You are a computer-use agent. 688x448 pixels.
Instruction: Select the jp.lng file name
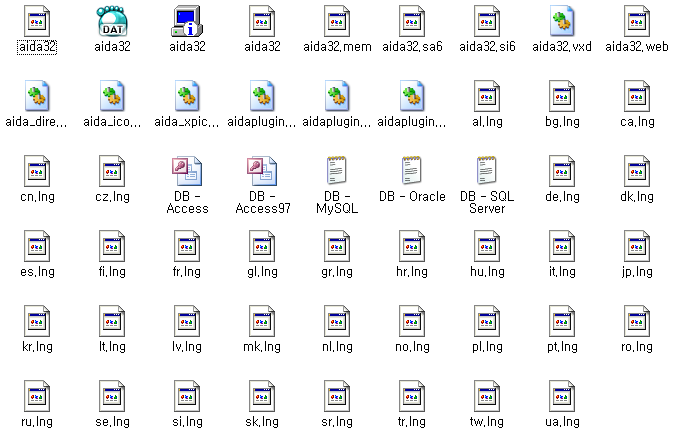637,272
